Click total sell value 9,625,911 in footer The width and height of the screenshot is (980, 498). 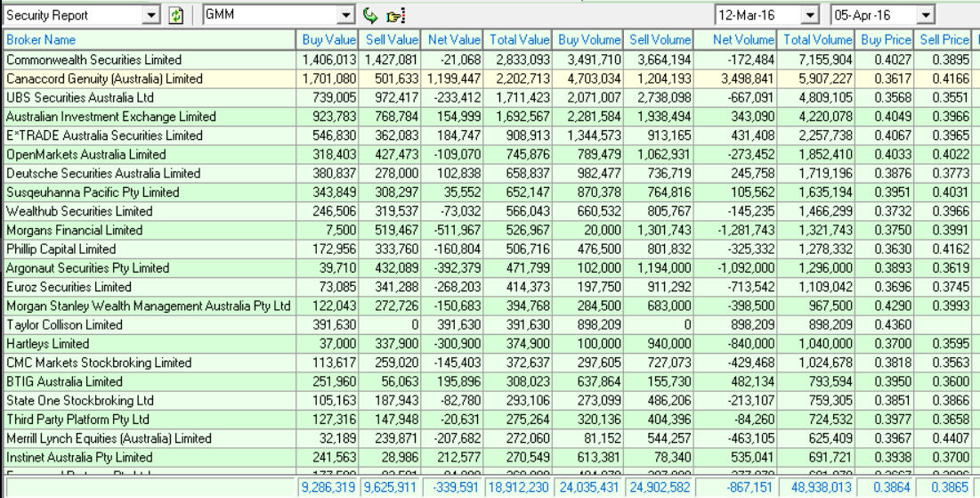[391, 487]
